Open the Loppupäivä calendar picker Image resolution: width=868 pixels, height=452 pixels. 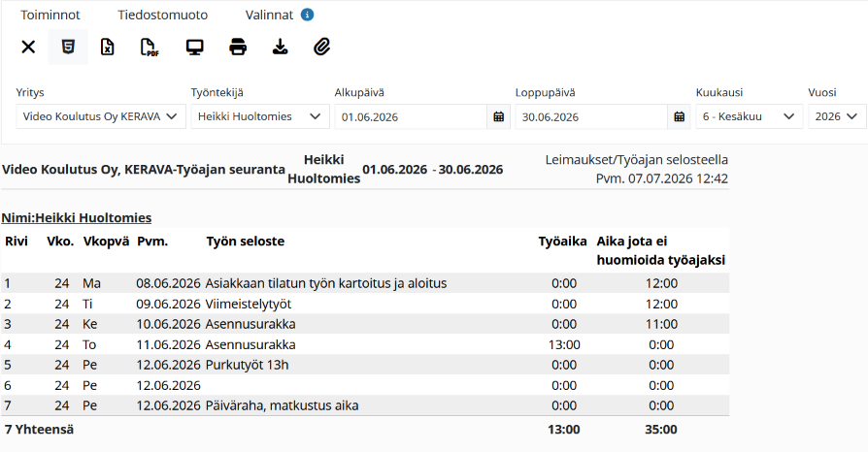[x=679, y=116]
